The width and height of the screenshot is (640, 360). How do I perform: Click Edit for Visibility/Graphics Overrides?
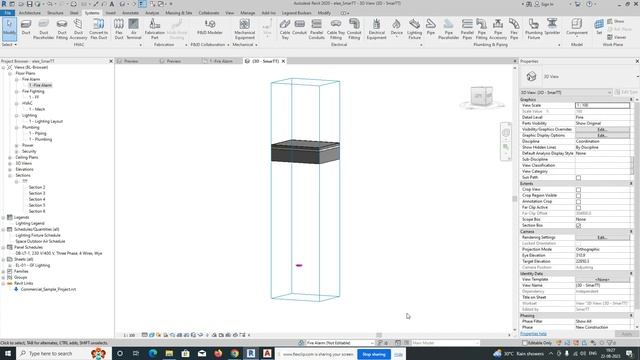[x=602, y=129]
